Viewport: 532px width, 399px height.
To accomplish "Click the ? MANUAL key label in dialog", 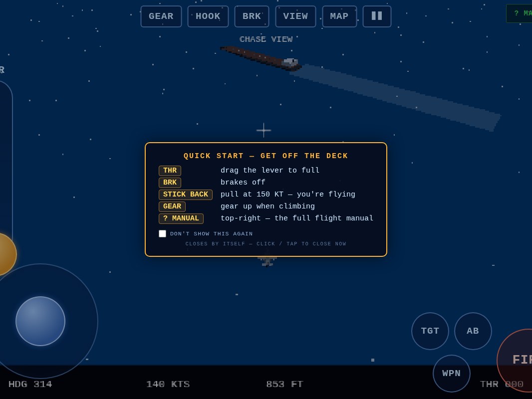I will click(x=181, y=218).
